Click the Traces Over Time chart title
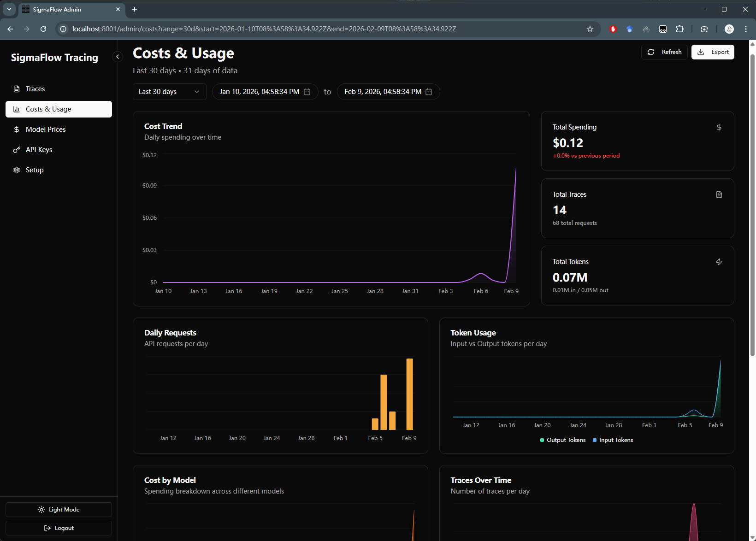This screenshot has height=541, width=756. [x=481, y=480]
